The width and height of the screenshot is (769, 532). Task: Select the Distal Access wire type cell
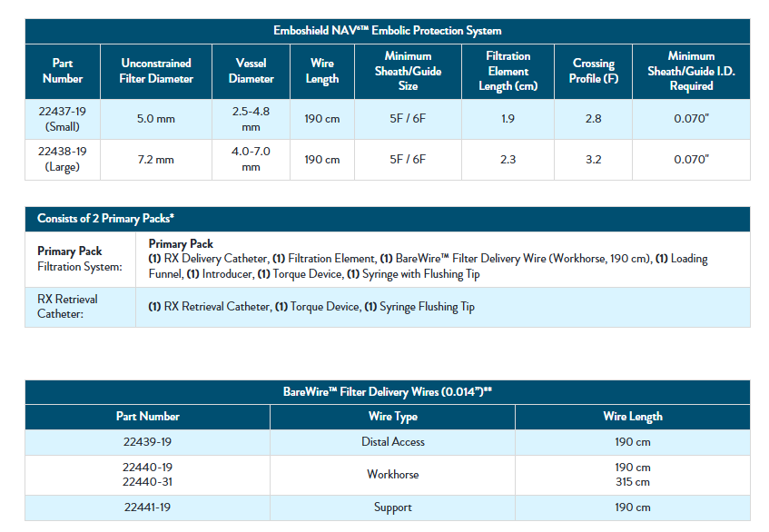(392, 442)
